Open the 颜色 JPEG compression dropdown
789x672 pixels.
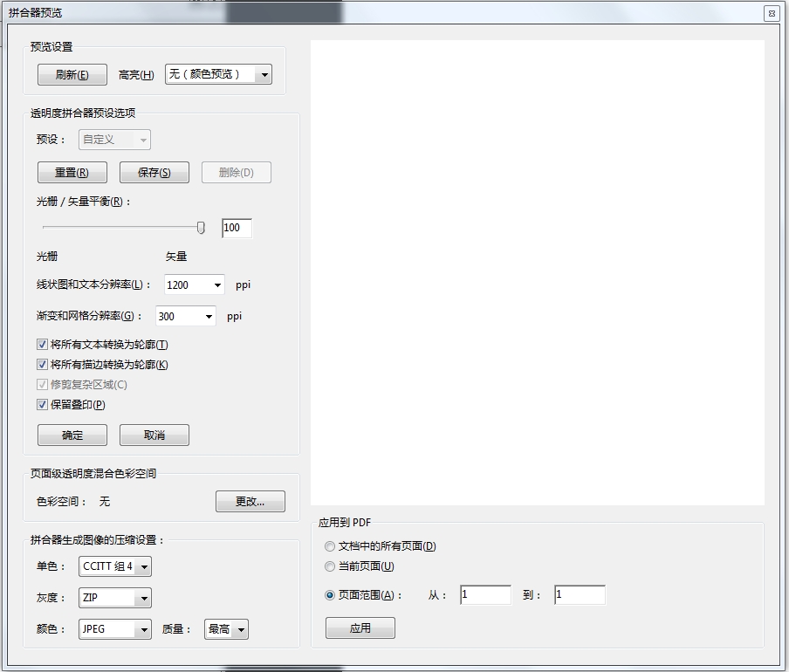(114, 628)
